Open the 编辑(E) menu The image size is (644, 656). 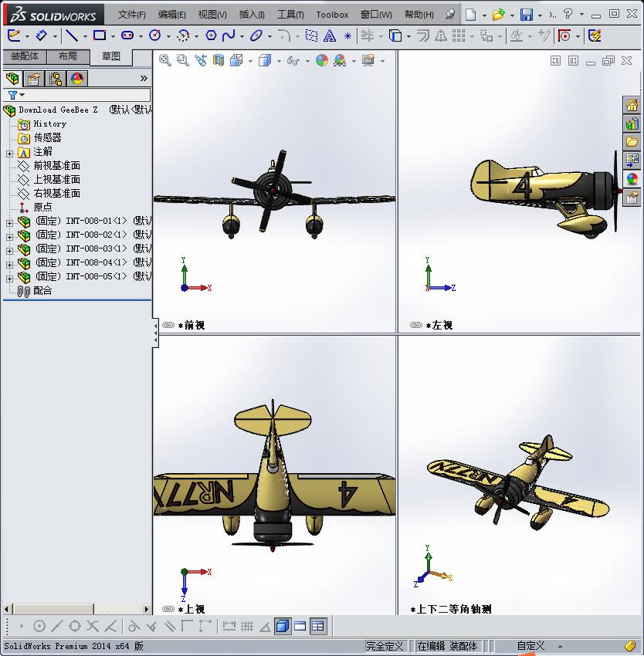[x=171, y=15]
